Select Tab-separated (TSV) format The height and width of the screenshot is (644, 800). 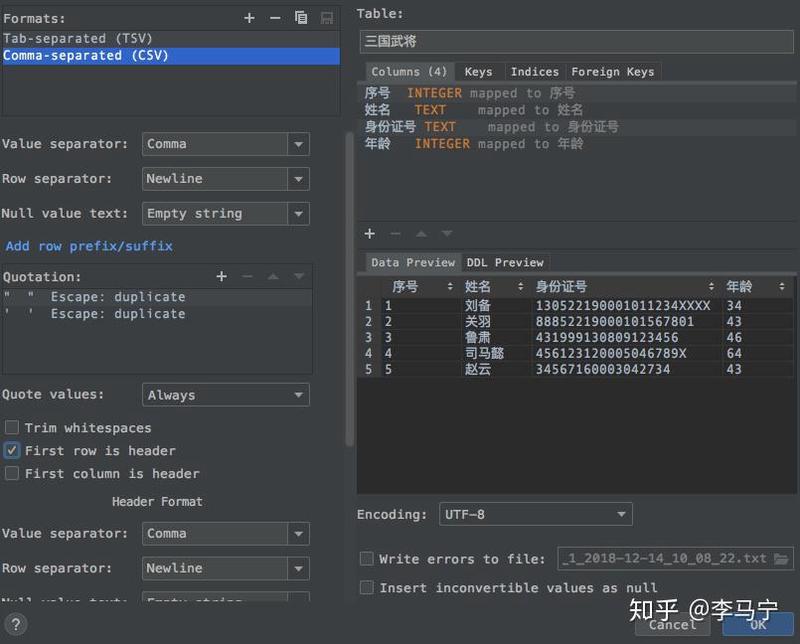click(78, 38)
